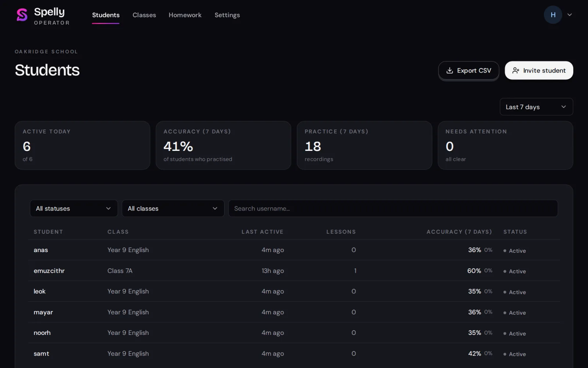Screen dimensions: 588x368
Task: Click the OAKRIDGE SCHOOL label
Action: pyautogui.click(x=46, y=52)
